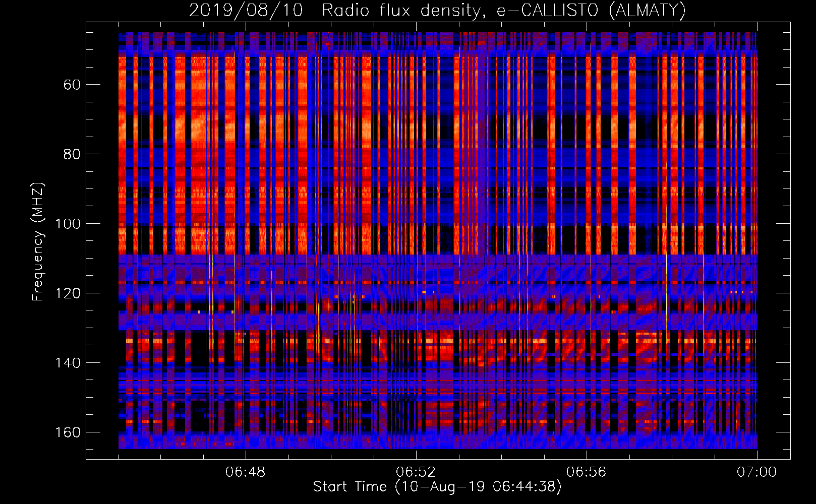Click the plot title '2019/08/10 Radio flux density, e-CALLISTO (ALMATY)'

(x=437, y=11)
